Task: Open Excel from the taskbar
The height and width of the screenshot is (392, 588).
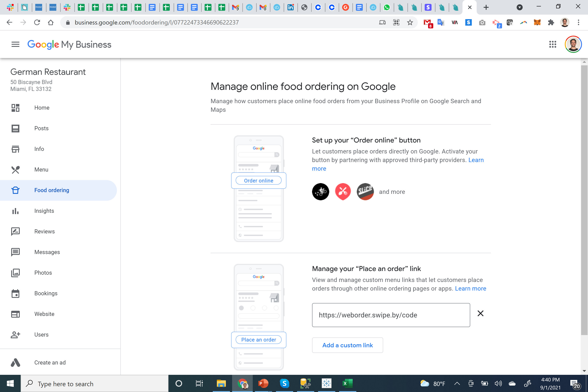Action: [348, 383]
